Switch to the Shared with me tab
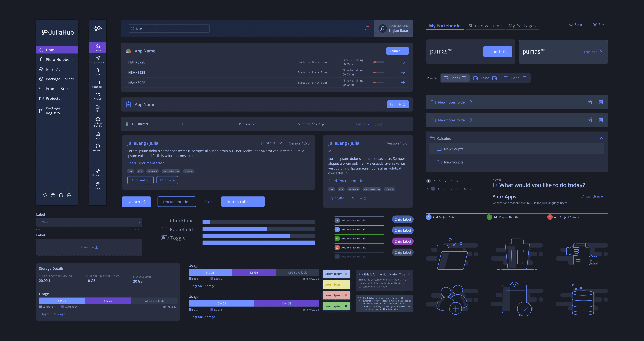 (x=485, y=26)
